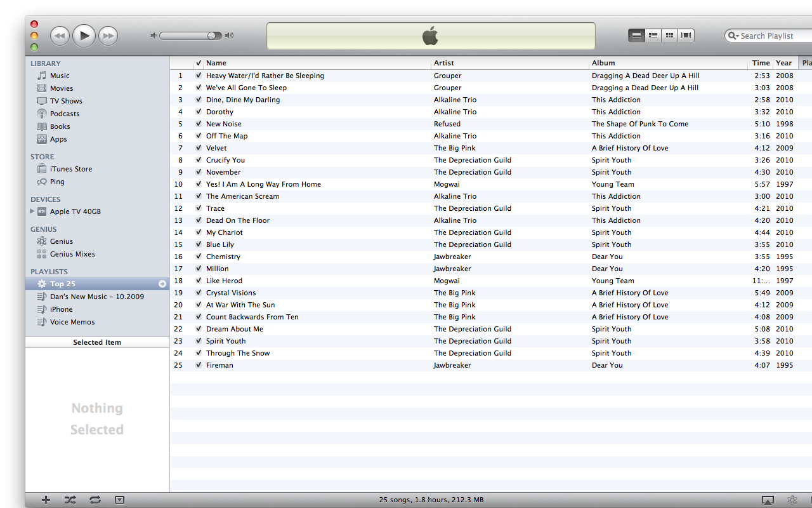Select Apple TV 40GB device
This screenshot has height=508, width=812.
pyautogui.click(x=75, y=211)
